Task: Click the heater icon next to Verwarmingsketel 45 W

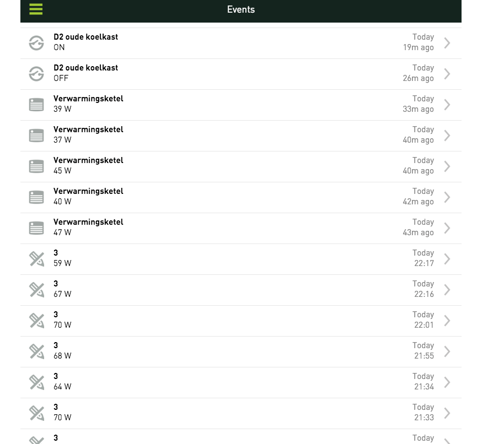Action: (36, 166)
